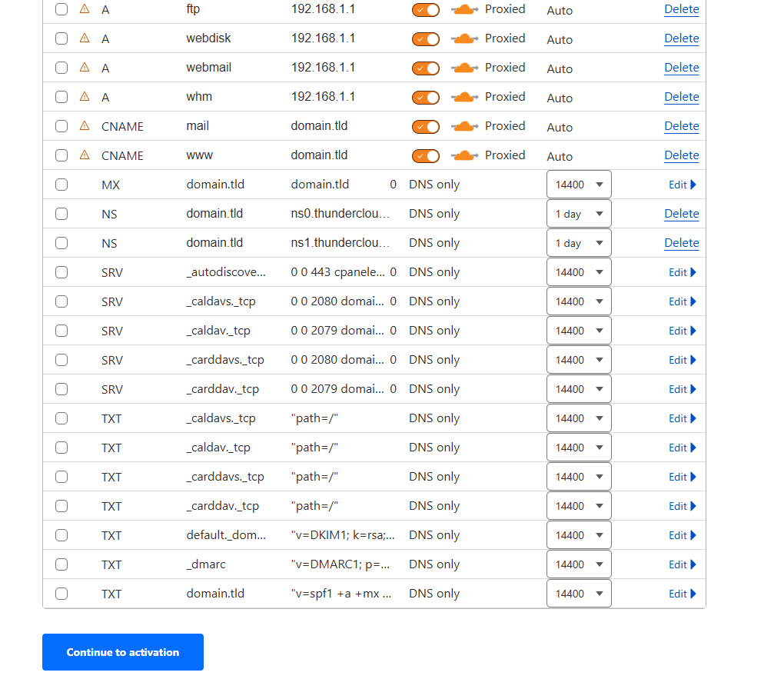This screenshot has width=784, height=699.
Task: Click the orange proxy cloud icon for whm
Action: (464, 97)
